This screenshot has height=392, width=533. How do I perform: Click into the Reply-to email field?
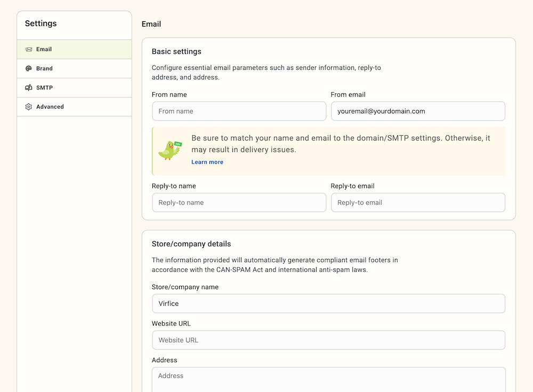click(x=418, y=202)
